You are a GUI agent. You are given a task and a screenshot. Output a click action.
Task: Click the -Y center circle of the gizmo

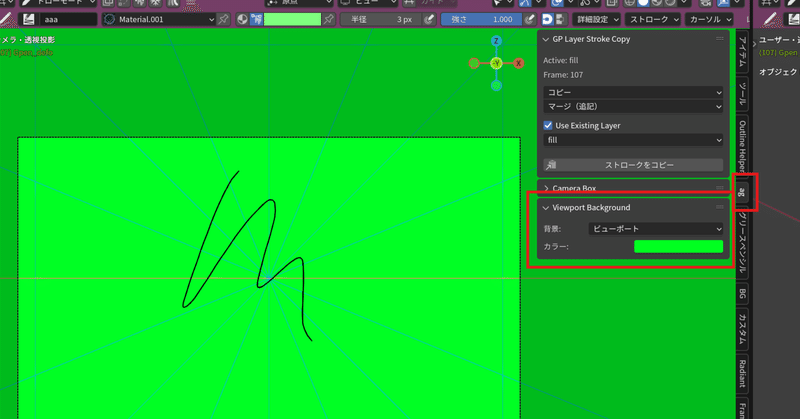(496, 63)
